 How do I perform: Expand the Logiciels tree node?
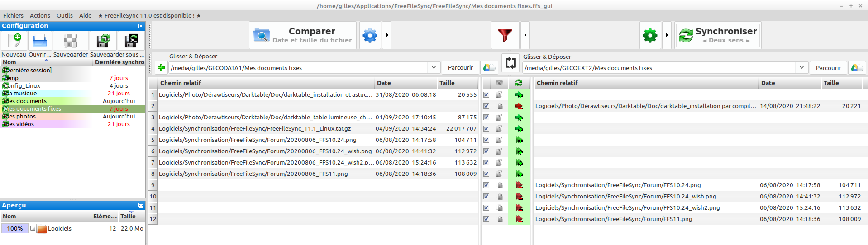pos(33,229)
